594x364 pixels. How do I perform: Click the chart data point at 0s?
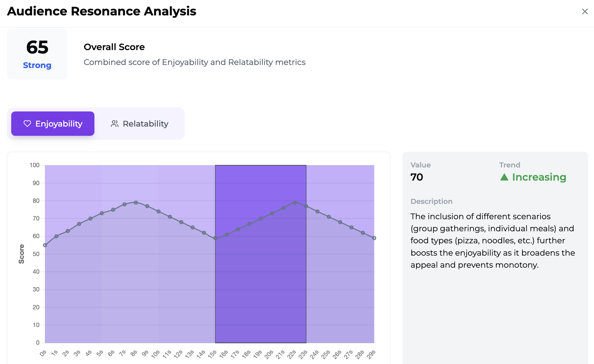click(45, 245)
